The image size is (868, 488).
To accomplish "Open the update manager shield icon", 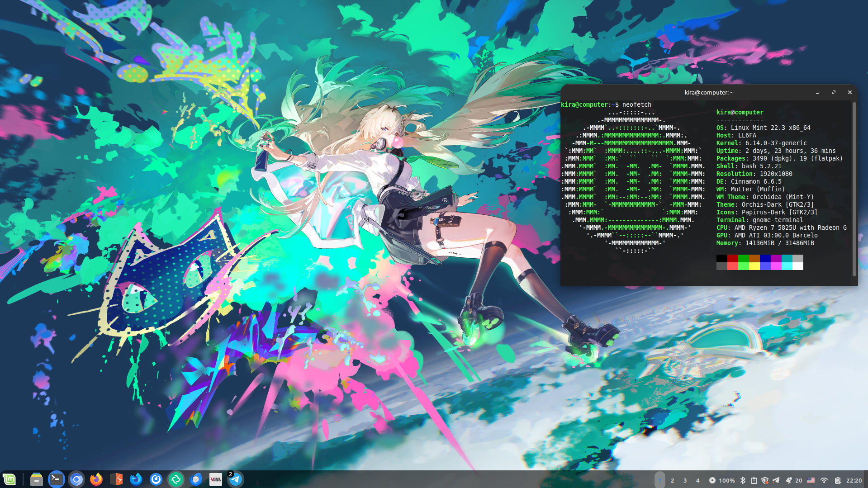I will click(x=765, y=480).
